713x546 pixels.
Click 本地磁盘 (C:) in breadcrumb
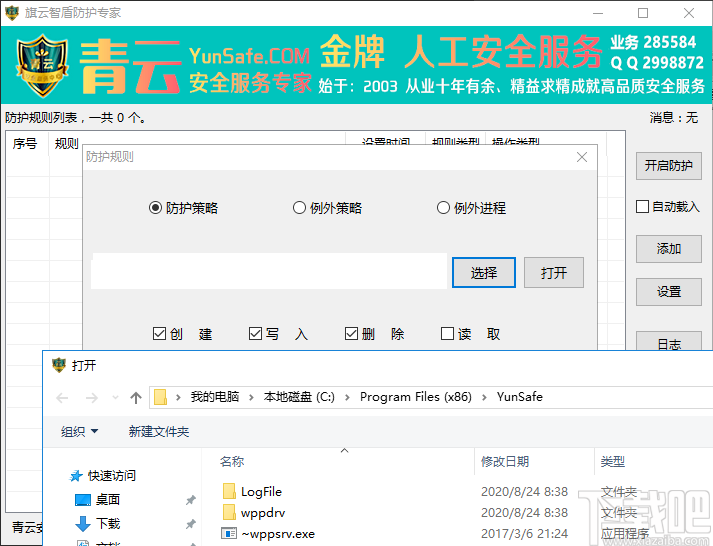299,397
